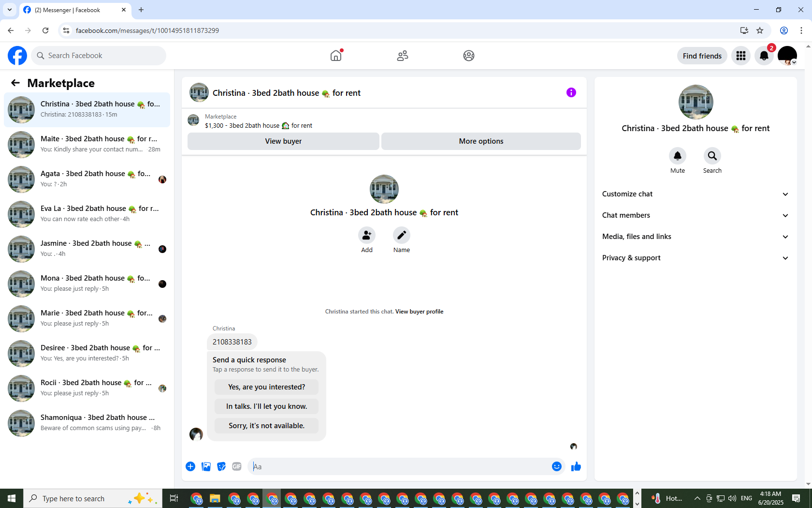Click the Windows taskbar search box

[x=93, y=498]
